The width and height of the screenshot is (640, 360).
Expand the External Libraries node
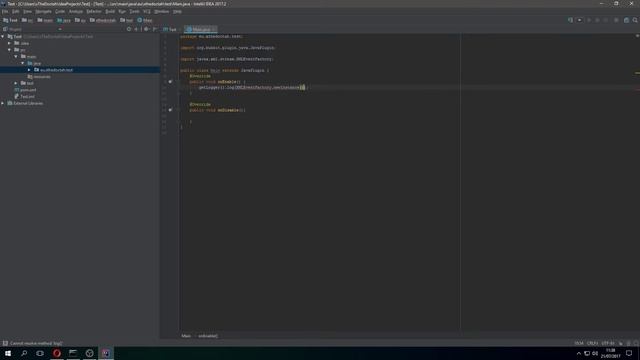pos(3,103)
